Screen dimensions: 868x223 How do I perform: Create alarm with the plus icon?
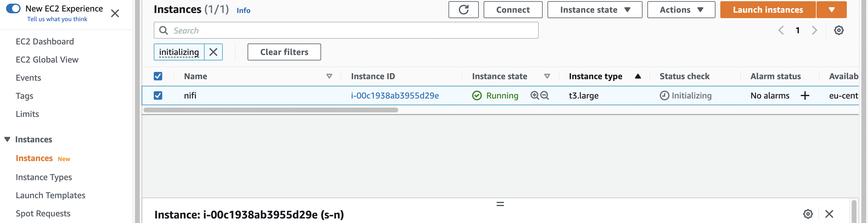tap(805, 95)
